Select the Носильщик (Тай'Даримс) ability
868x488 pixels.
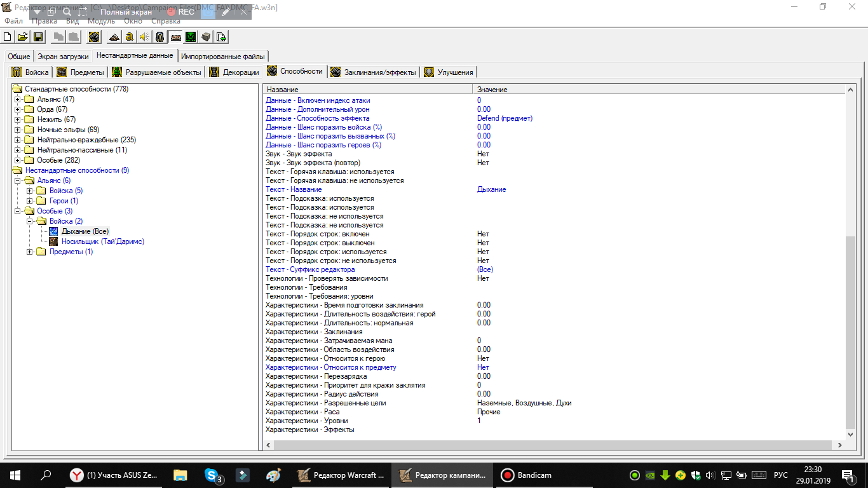point(103,241)
